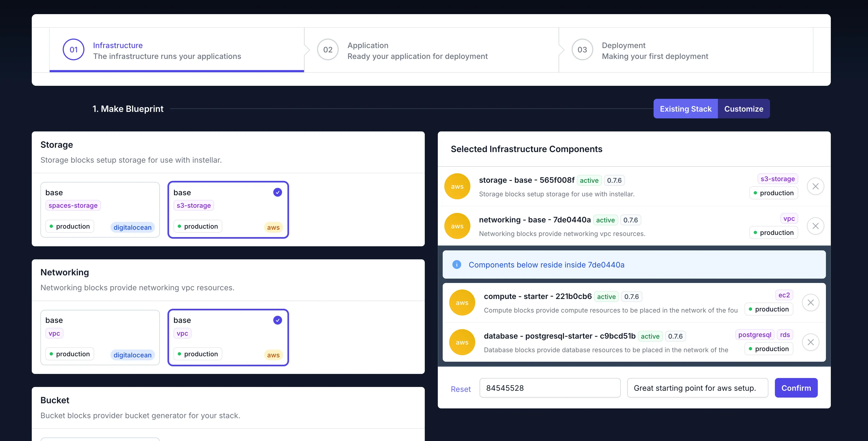
Task: Click the s3-storage tag in selected components
Action: pos(777,179)
